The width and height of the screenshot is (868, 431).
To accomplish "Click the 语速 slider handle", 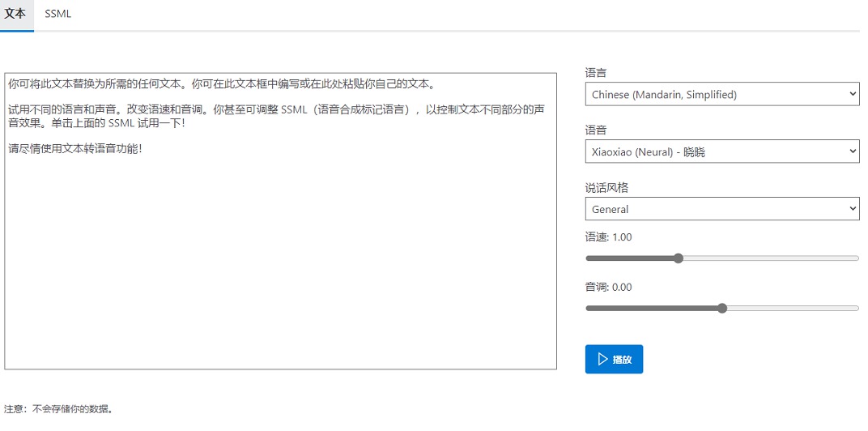I will coord(679,258).
